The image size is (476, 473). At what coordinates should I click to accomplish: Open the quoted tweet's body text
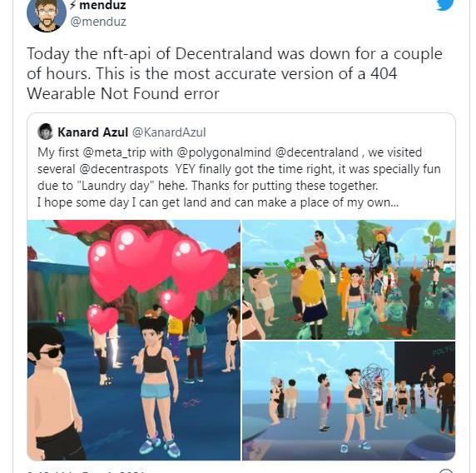pos(239,177)
